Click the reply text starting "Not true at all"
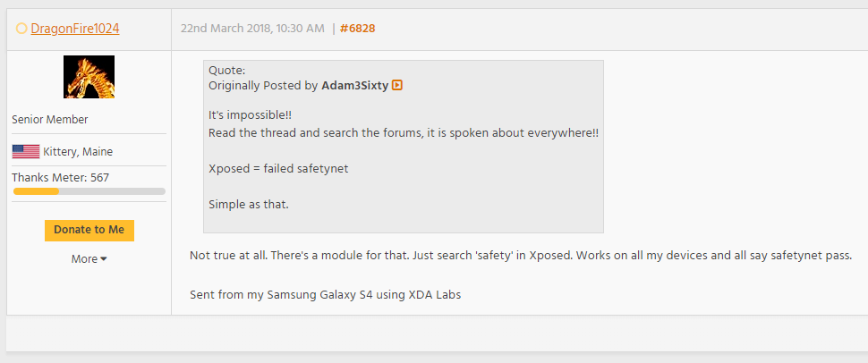 click(x=520, y=256)
